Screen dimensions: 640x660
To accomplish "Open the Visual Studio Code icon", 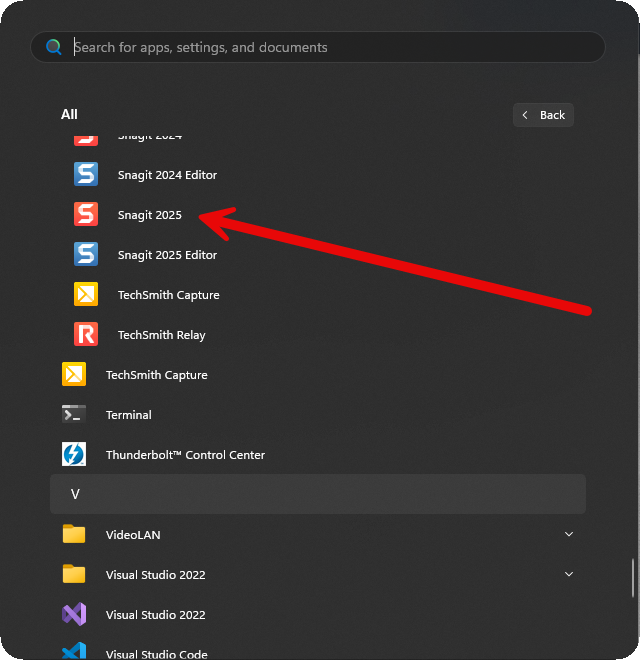I will 74,652.
